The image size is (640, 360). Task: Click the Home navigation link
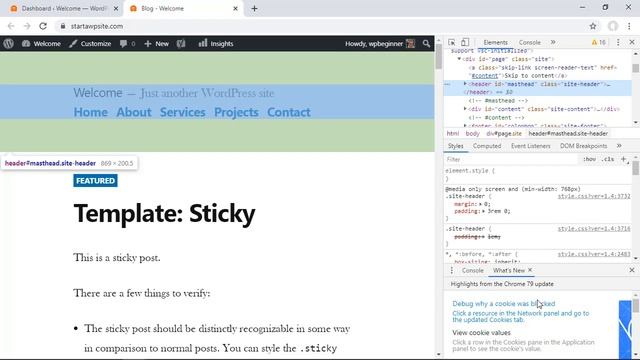click(91, 112)
